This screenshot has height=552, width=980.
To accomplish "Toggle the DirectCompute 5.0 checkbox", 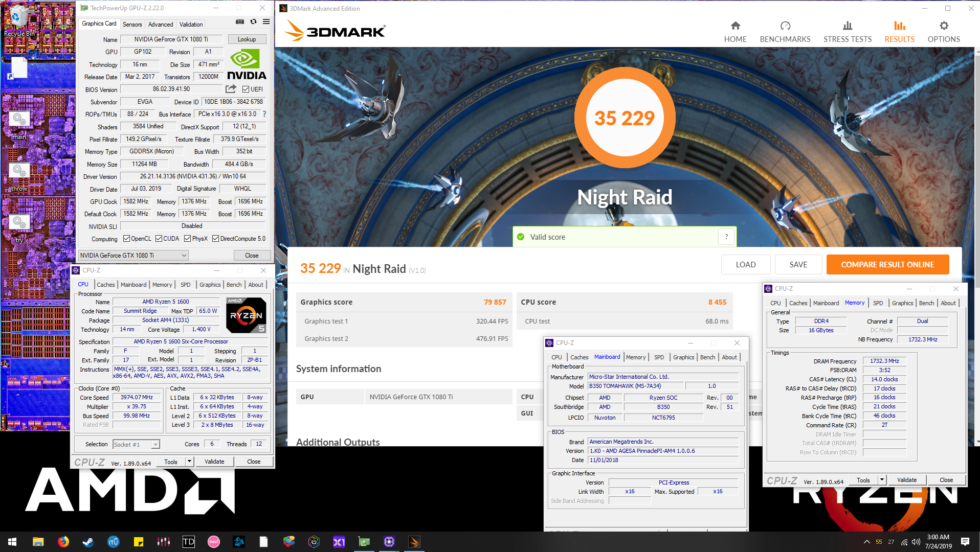I will tap(216, 239).
